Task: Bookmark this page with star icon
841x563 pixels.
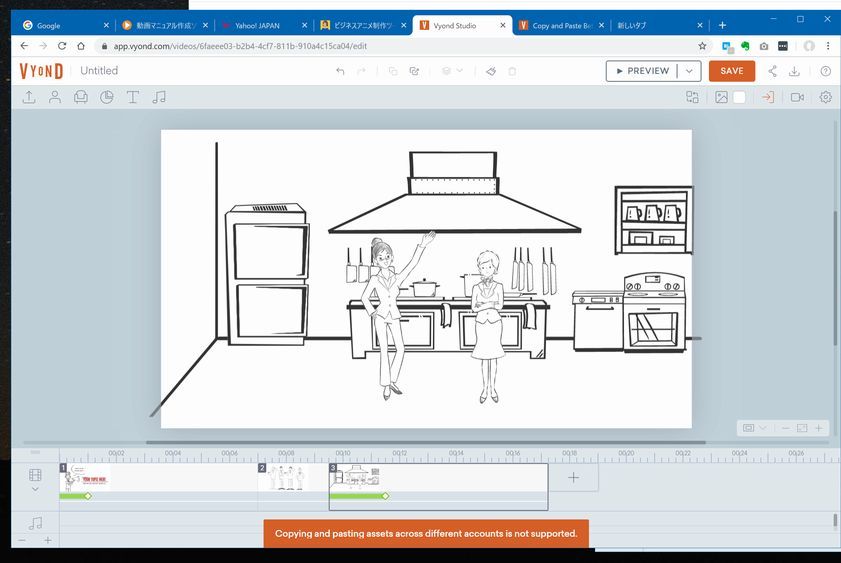Action: pos(702,46)
